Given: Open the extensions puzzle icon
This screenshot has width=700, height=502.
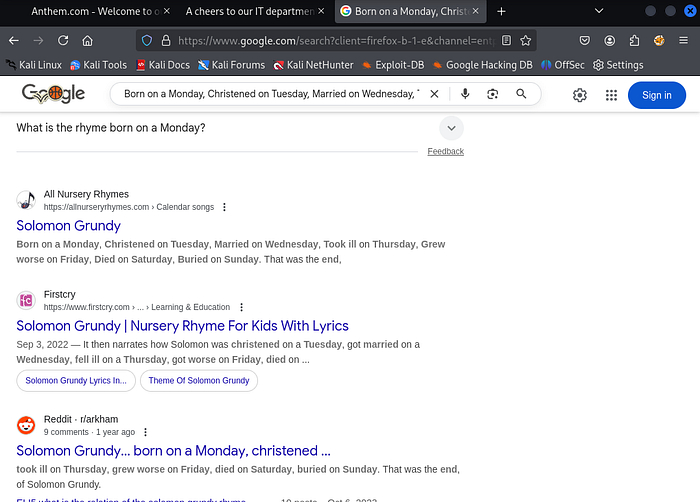Looking at the screenshot, I should [x=634, y=41].
